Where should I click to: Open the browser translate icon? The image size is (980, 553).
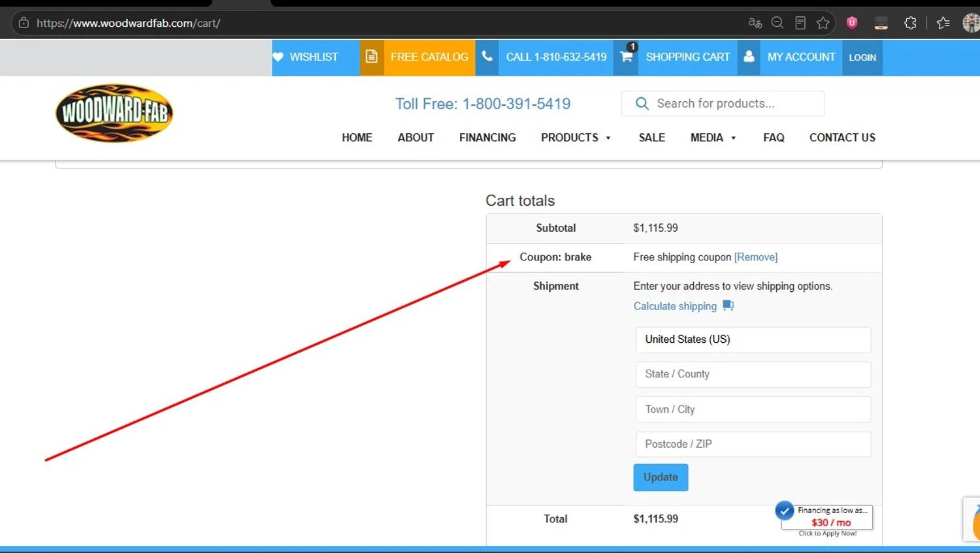click(755, 23)
